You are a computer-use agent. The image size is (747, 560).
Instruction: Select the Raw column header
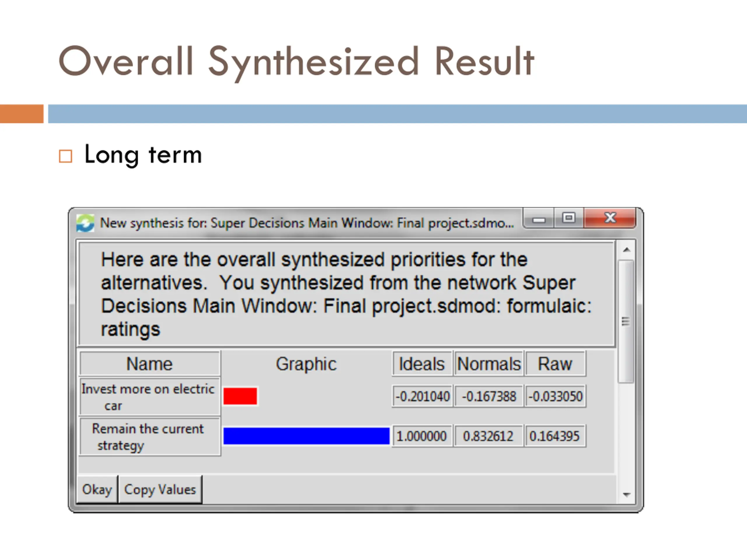tap(555, 364)
